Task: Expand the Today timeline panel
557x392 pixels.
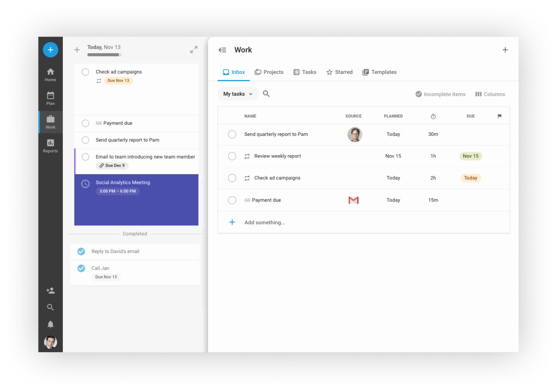Action: click(193, 49)
